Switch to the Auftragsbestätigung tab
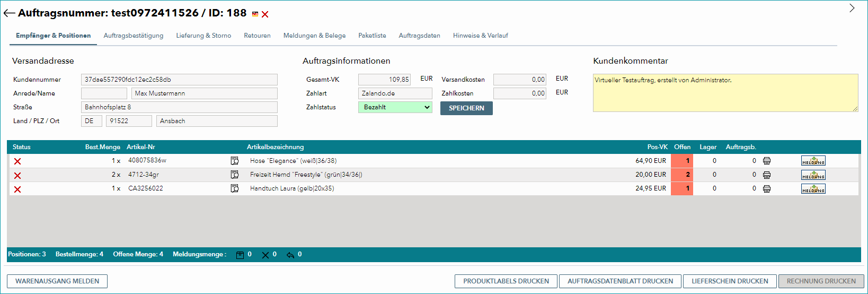Screen dimensions: 868x294 pos(134,36)
